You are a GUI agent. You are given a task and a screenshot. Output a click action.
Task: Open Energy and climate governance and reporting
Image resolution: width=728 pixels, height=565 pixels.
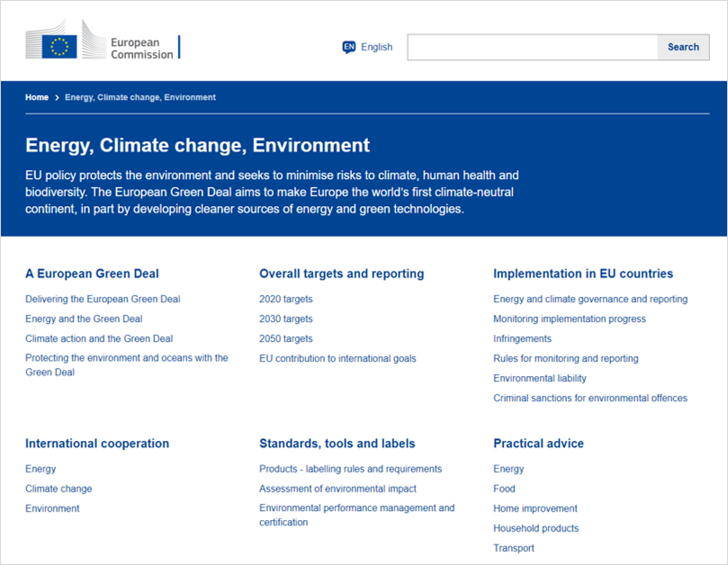coord(590,299)
